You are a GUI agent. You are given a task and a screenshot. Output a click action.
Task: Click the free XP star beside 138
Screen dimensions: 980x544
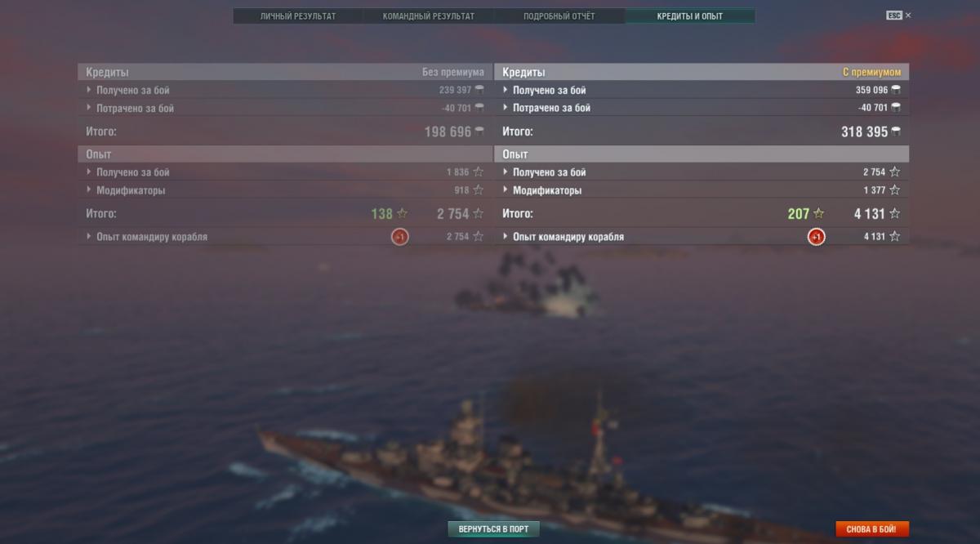click(x=402, y=214)
